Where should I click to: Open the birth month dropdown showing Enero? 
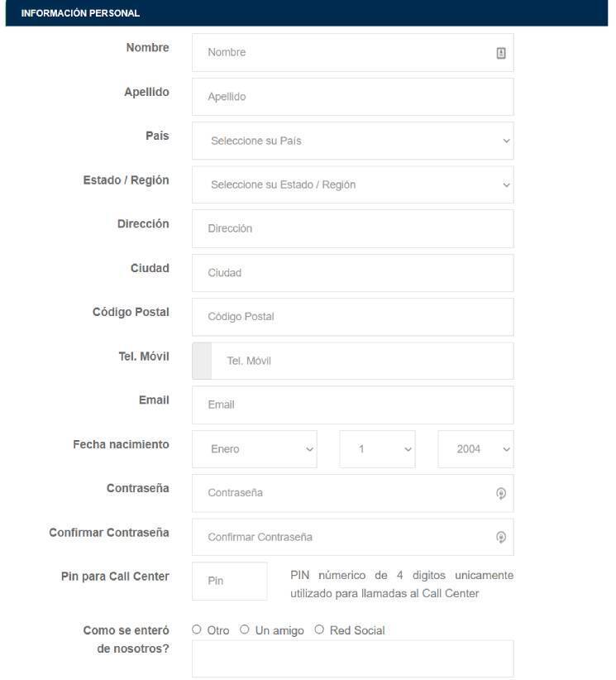click(x=255, y=449)
